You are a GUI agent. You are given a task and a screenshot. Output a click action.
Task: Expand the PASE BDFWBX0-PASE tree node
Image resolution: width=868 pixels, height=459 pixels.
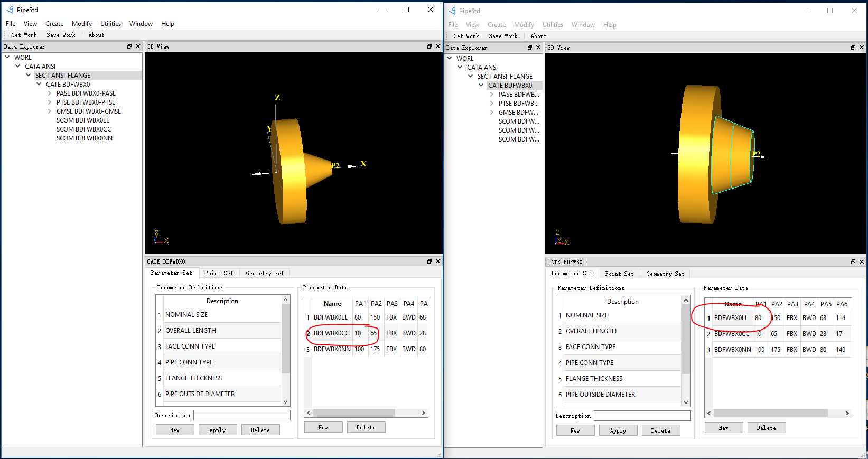(x=50, y=93)
